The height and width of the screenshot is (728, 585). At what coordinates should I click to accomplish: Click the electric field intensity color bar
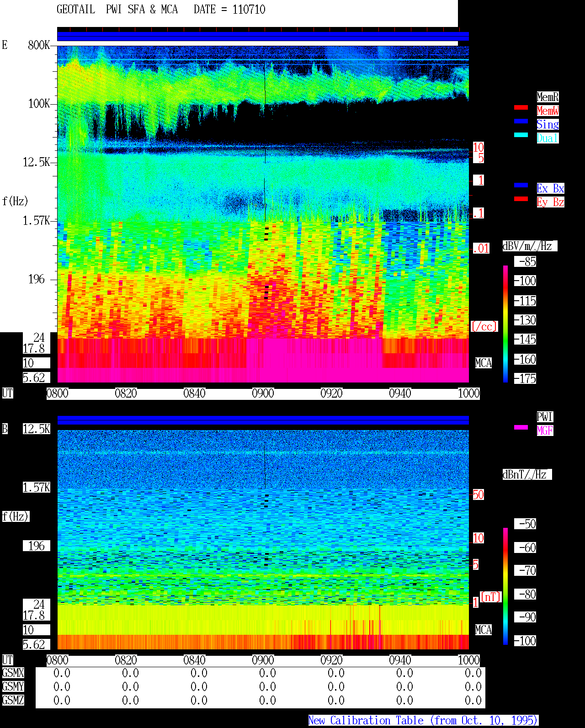click(505, 324)
